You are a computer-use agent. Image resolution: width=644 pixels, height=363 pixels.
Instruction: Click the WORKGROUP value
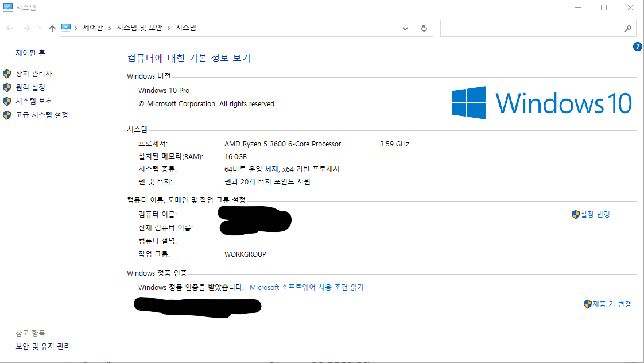click(245, 254)
